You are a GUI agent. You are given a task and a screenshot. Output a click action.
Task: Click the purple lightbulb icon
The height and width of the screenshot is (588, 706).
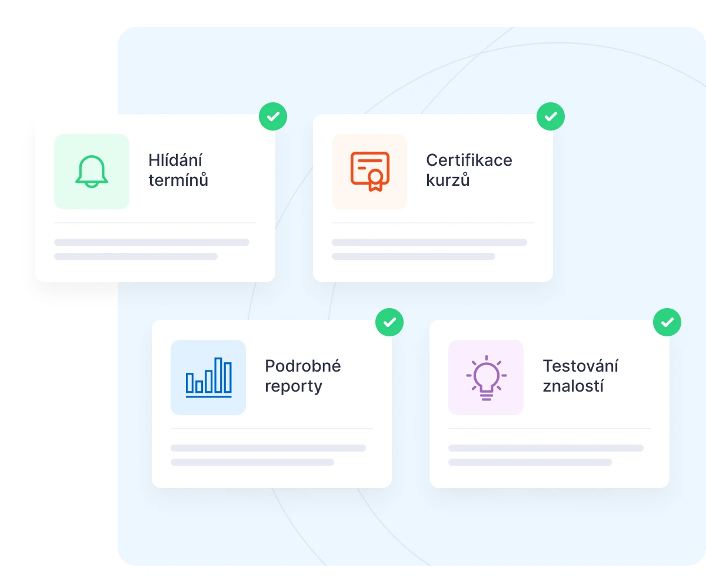(486, 377)
